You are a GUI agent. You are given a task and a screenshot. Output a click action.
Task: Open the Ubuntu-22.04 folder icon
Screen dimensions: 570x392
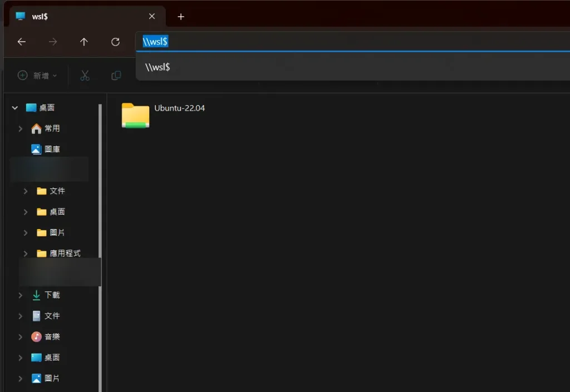135,116
